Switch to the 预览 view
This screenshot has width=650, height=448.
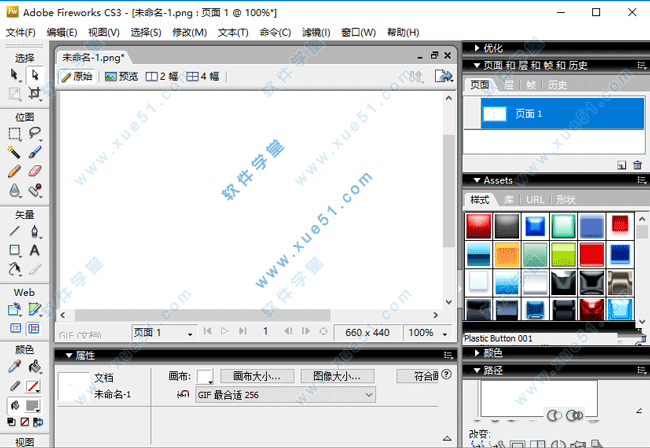pos(121,76)
